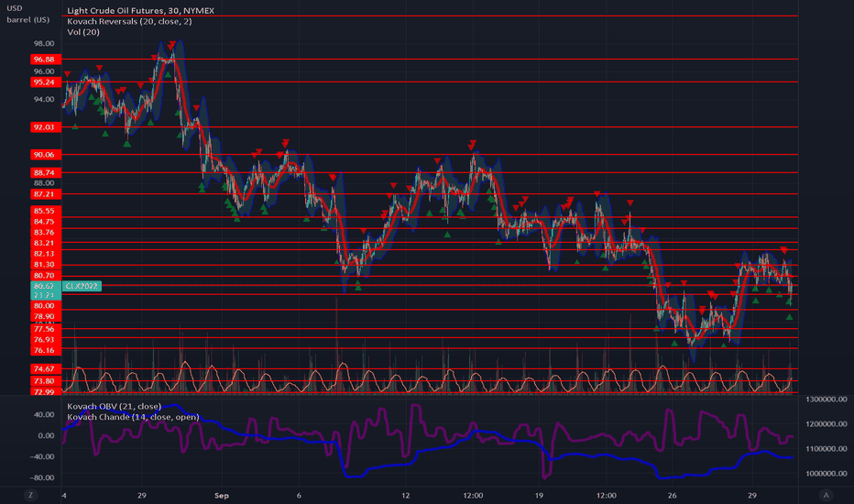Select the 80.00 price level label

tap(45, 305)
